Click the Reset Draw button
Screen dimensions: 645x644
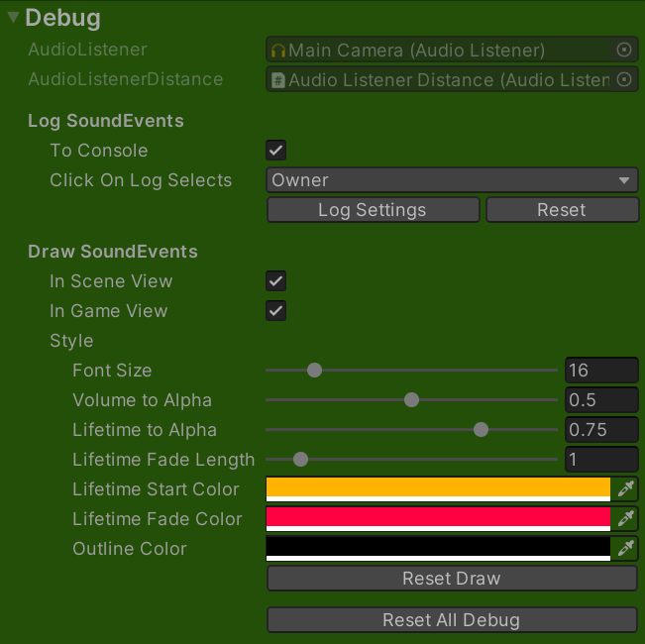(x=452, y=579)
